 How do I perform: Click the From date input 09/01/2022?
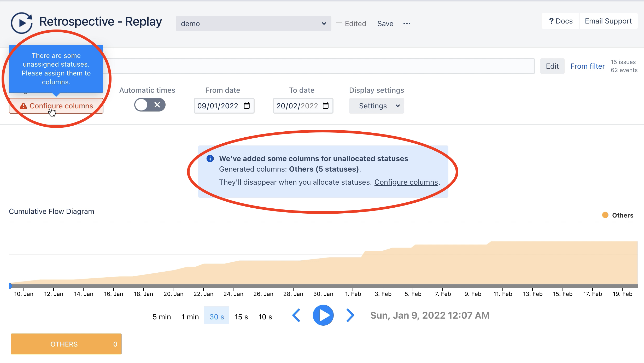tap(224, 106)
